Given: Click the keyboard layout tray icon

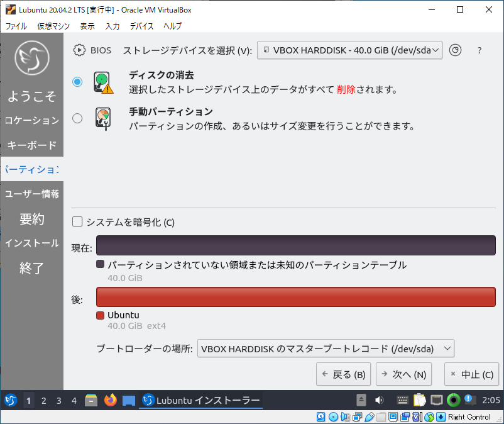Looking at the screenshot, I should tap(402, 400).
